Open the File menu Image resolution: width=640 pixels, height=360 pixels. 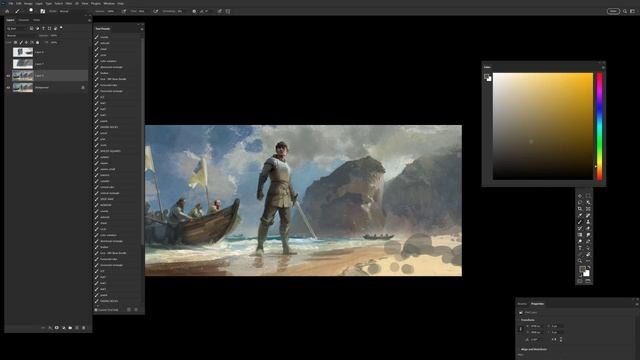click(11, 3)
